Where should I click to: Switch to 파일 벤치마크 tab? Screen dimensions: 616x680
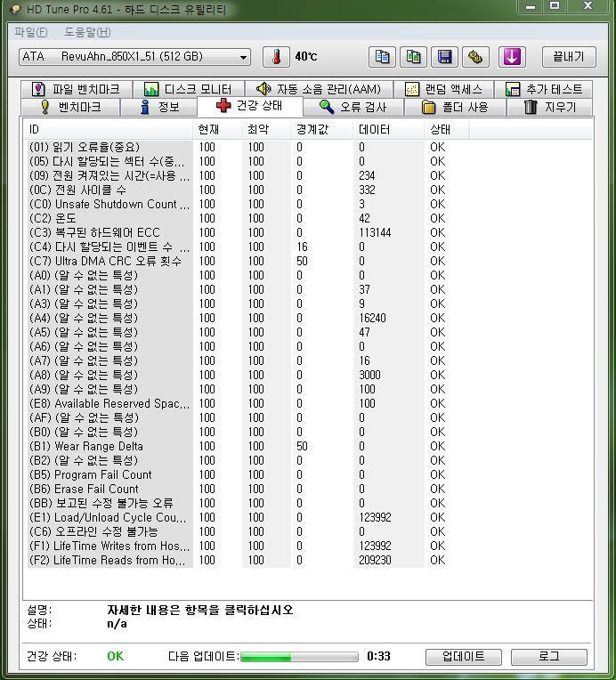click(x=77, y=89)
